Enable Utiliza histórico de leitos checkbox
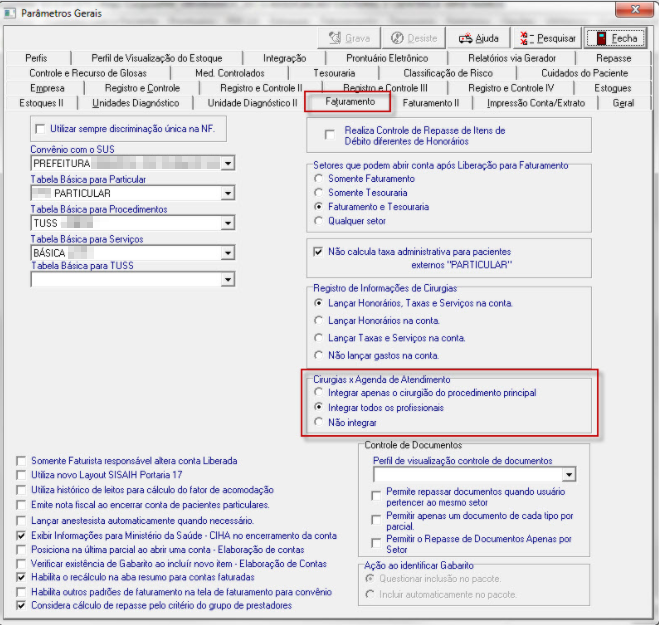659x625 pixels. [21, 490]
